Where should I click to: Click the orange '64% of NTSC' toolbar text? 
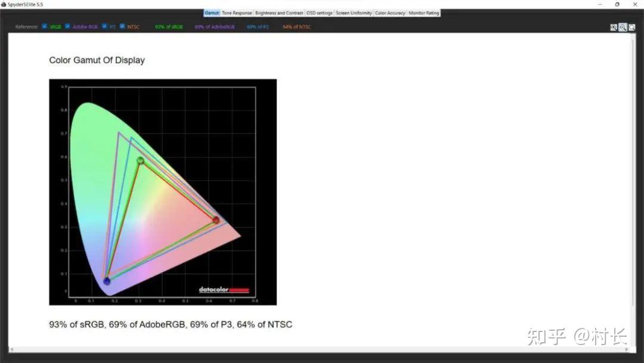coord(296,27)
